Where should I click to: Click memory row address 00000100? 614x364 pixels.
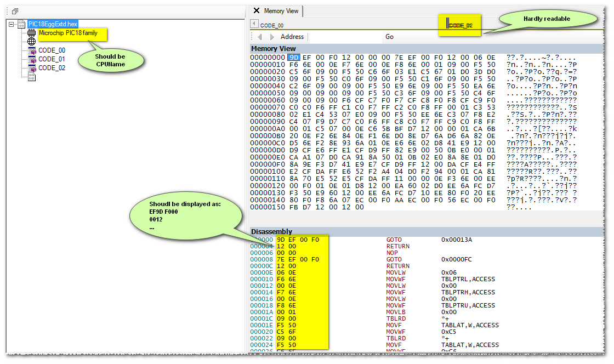268,172
